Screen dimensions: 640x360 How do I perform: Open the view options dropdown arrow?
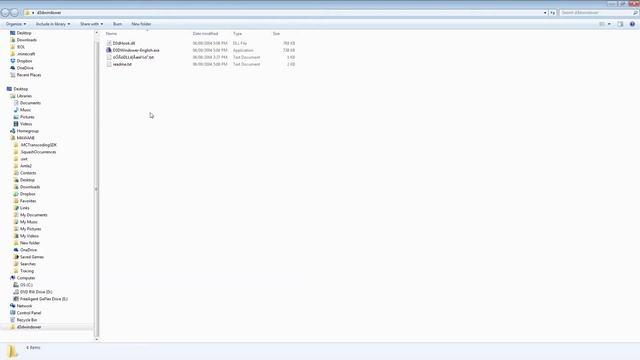click(x=609, y=24)
